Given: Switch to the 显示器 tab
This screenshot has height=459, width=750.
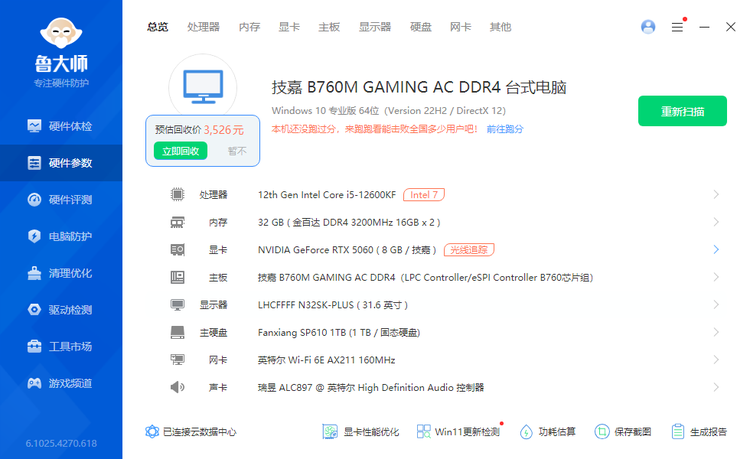Looking at the screenshot, I should [375, 27].
